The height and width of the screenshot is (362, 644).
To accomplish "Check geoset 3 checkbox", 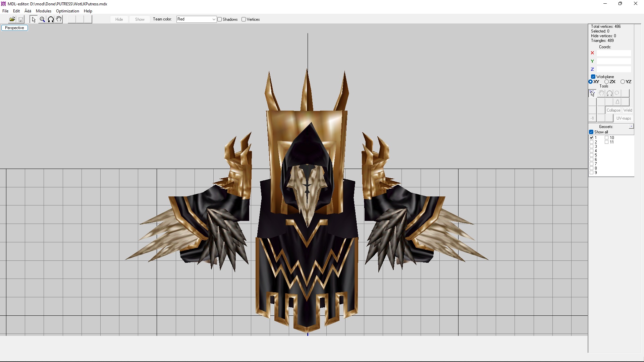I will pos(592,146).
